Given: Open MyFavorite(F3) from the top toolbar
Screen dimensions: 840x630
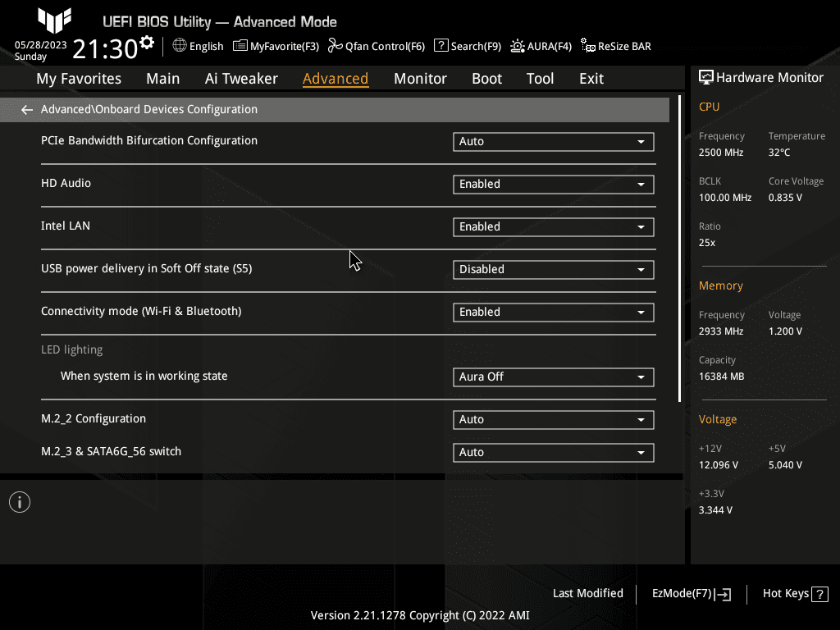Looking at the screenshot, I should [240, 46].
